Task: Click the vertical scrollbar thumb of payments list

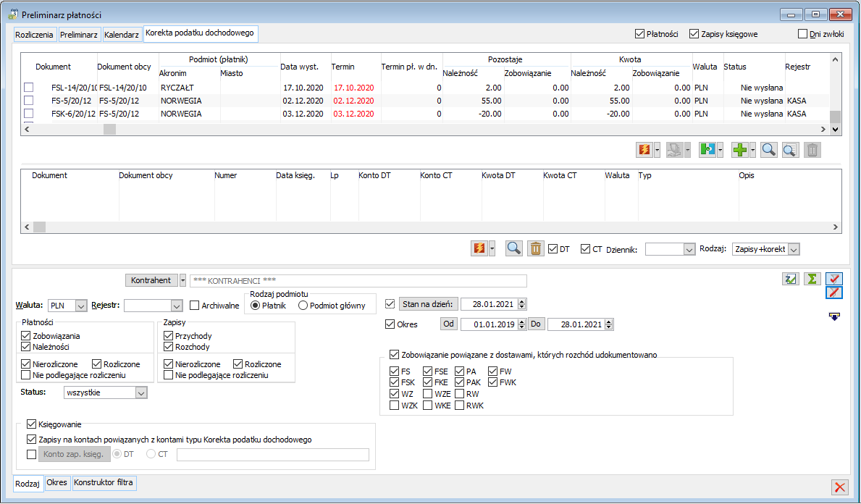Action: pyautogui.click(x=835, y=117)
